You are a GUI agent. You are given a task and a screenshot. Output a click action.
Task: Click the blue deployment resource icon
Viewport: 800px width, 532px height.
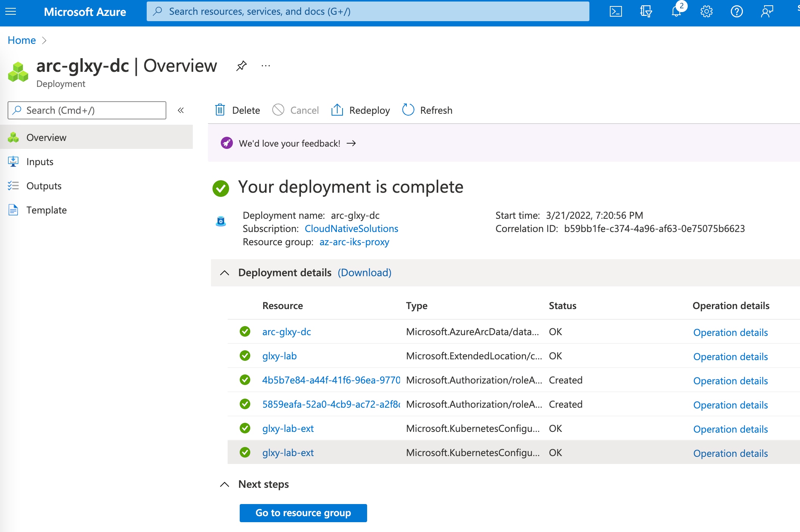tap(221, 221)
